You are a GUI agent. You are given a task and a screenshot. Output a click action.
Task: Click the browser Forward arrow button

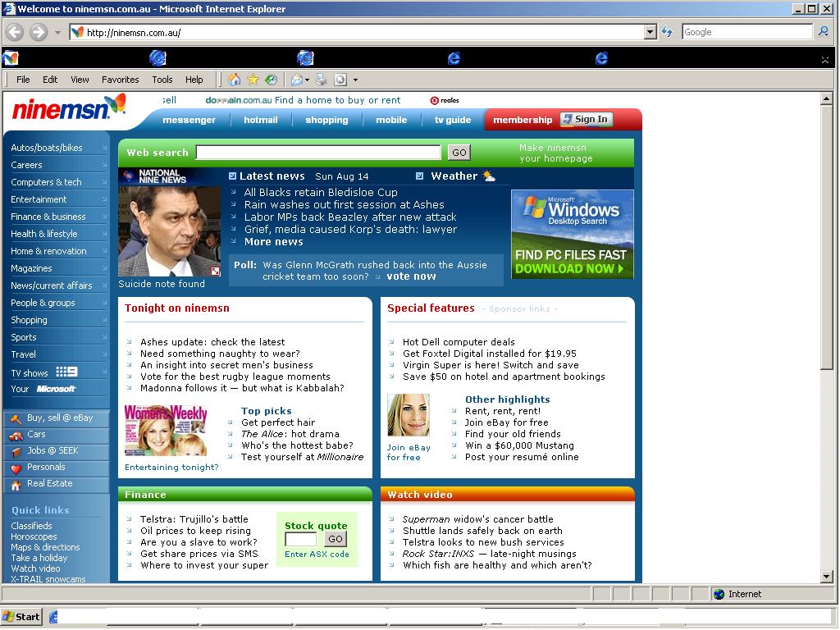tap(39, 32)
